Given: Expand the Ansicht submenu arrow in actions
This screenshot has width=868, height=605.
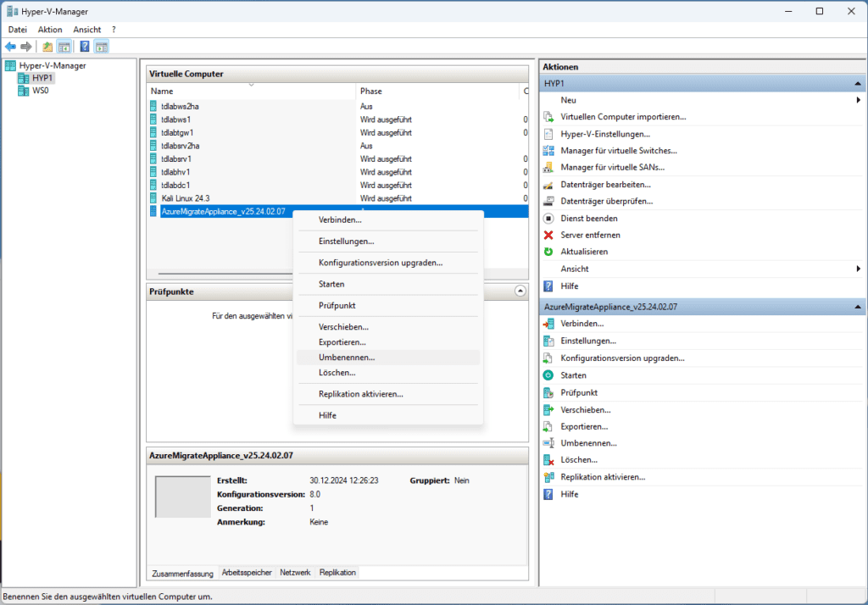Looking at the screenshot, I should [858, 269].
